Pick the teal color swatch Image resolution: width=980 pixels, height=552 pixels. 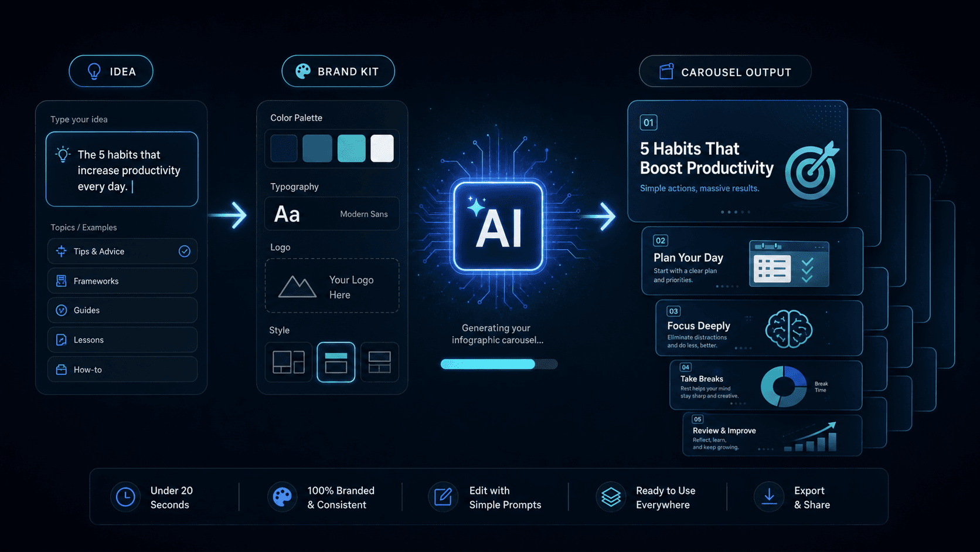pos(352,148)
